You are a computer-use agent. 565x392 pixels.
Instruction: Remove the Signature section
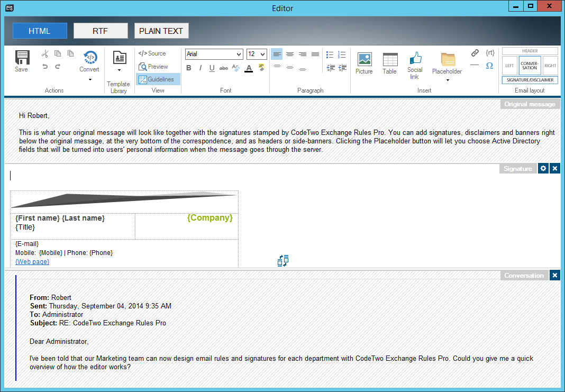pos(555,168)
